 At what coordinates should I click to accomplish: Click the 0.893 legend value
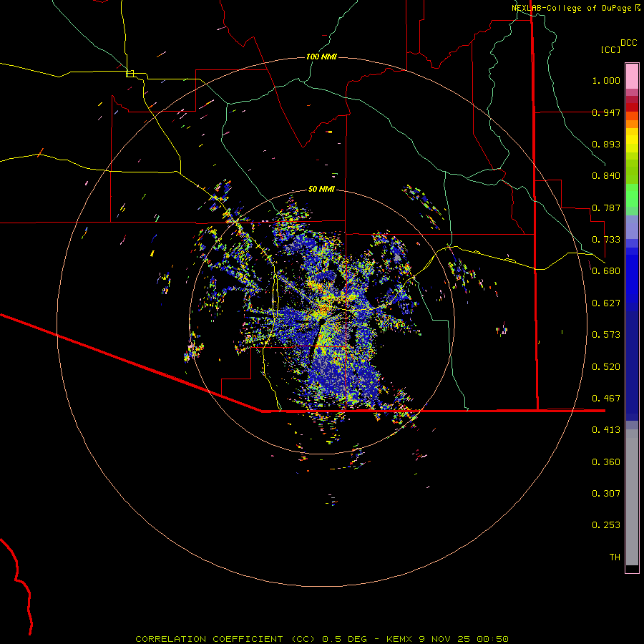click(606, 144)
